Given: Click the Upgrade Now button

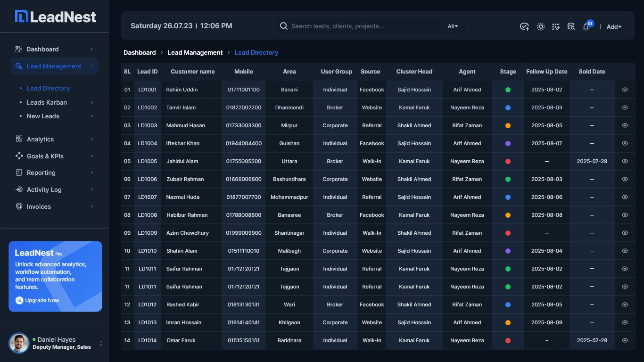Looking at the screenshot, I should pos(38,300).
